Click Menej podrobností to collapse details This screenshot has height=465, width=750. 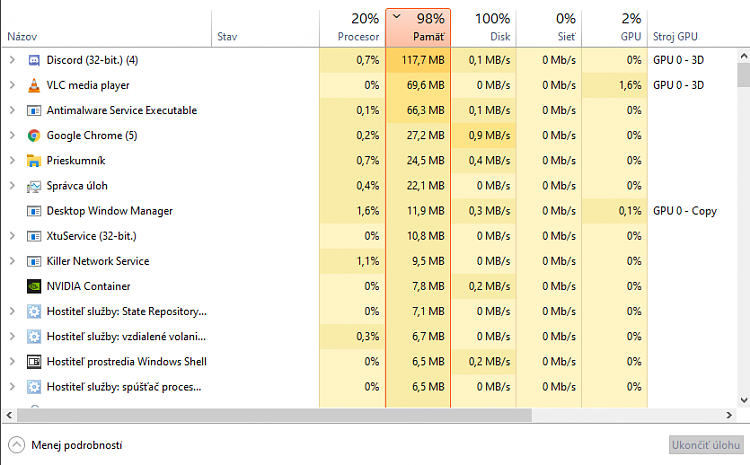click(x=66, y=445)
